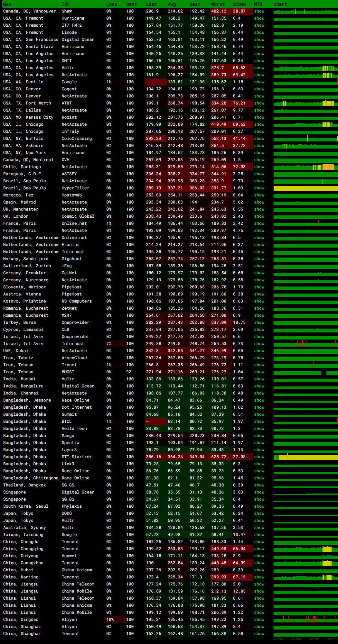Click latency chart for Santiago NetActuate row

pyautogui.click(x=305, y=167)
